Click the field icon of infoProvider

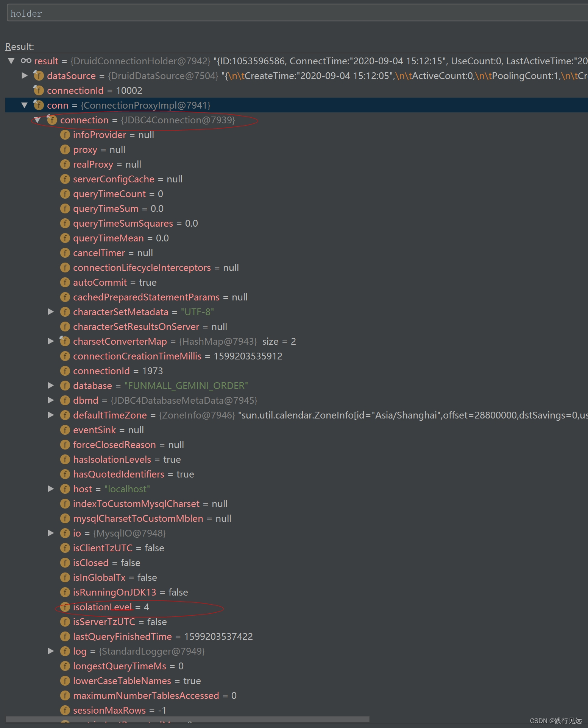pos(65,135)
